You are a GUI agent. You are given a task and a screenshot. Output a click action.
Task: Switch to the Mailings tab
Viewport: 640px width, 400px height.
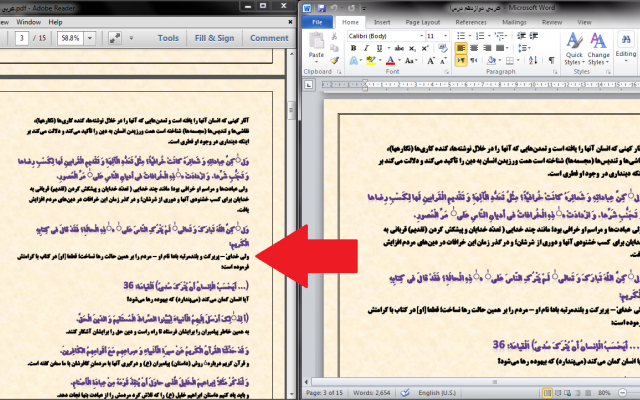click(x=514, y=22)
